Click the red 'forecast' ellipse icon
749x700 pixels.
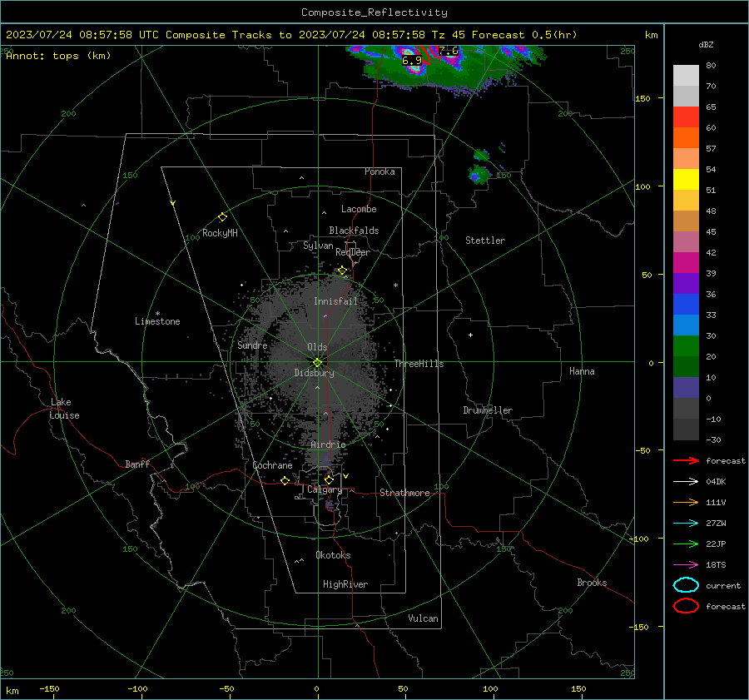[x=686, y=606]
